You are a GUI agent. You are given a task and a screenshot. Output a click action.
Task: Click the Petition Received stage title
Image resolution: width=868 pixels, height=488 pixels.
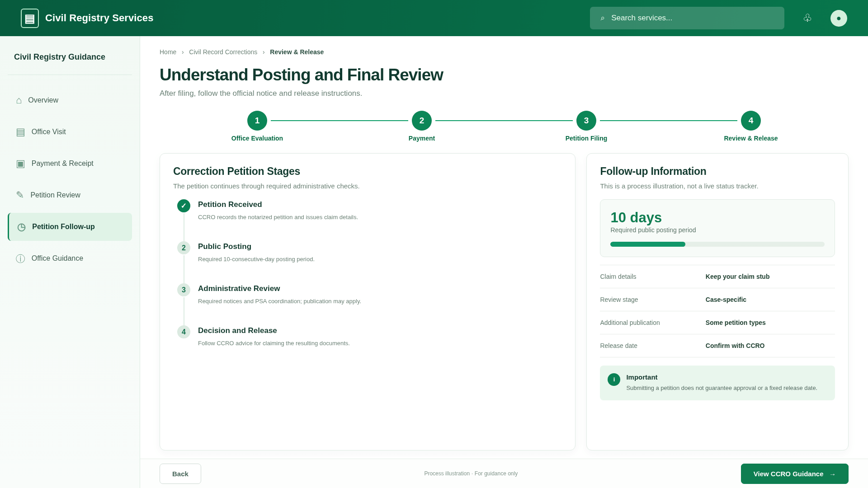(x=230, y=205)
